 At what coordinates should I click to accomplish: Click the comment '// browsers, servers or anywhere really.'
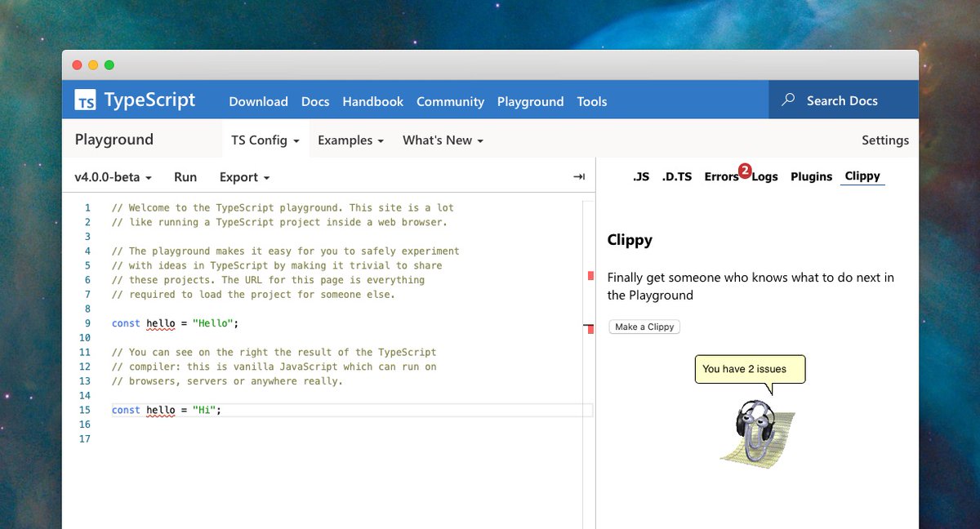227,381
